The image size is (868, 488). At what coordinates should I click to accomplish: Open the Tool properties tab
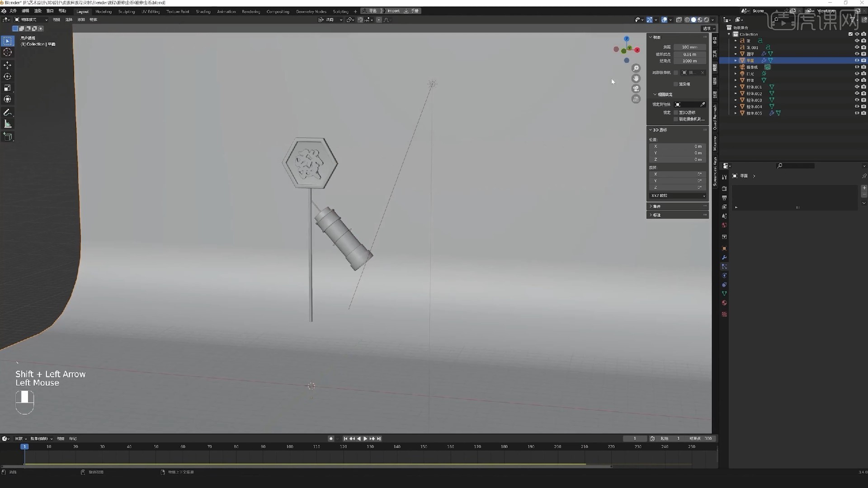[x=724, y=177]
